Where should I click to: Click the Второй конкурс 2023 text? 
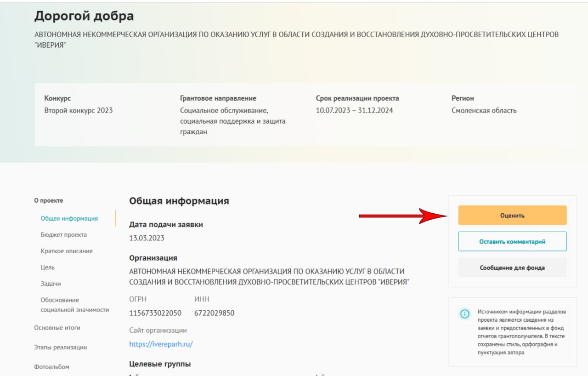coord(78,110)
